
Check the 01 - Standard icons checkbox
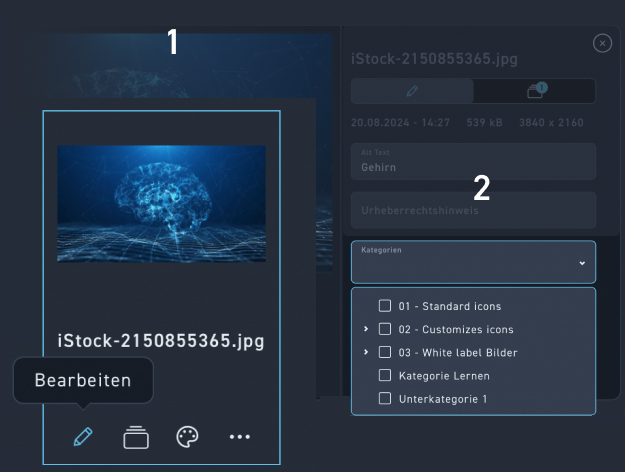pyautogui.click(x=385, y=306)
